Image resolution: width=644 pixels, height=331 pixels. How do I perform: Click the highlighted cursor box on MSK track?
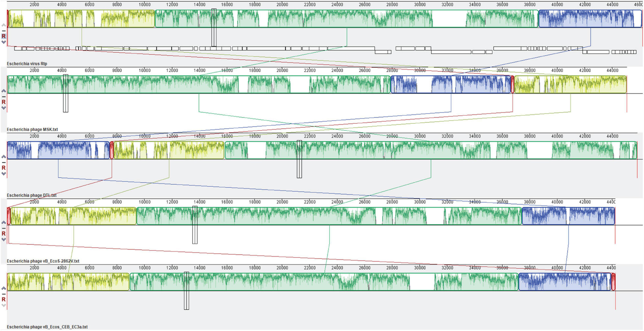pyautogui.click(x=66, y=93)
